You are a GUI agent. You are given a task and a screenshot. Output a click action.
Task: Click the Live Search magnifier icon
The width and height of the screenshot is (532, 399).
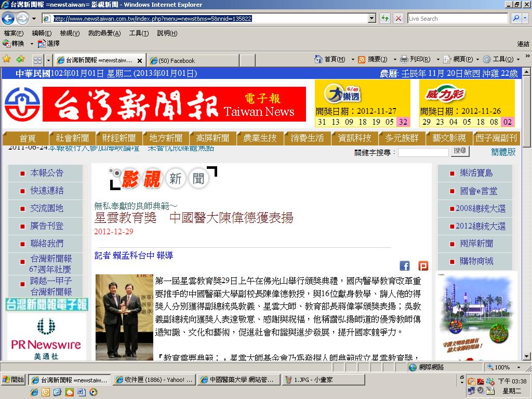pyautogui.click(x=516, y=18)
